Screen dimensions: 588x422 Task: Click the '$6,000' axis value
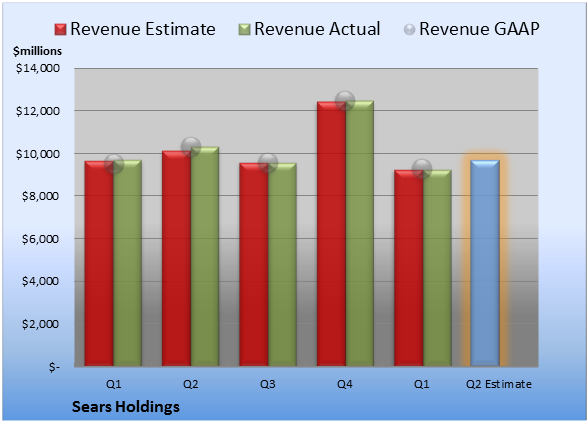pos(41,239)
